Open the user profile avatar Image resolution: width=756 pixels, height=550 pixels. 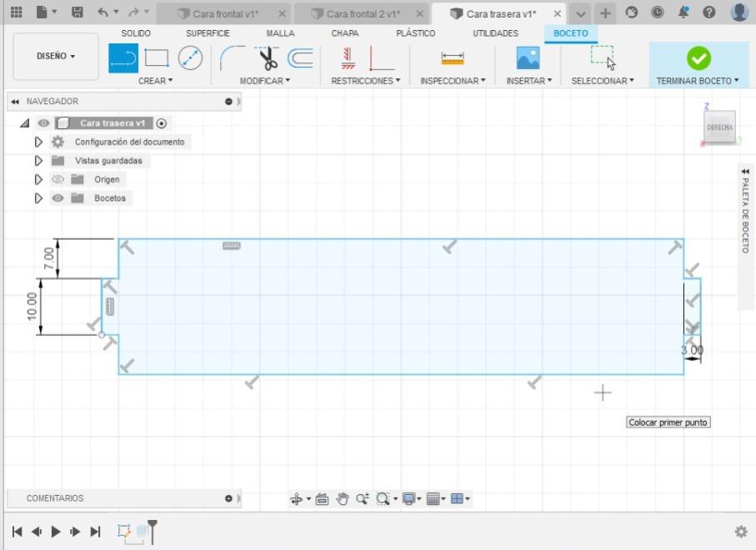coord(739,12)
